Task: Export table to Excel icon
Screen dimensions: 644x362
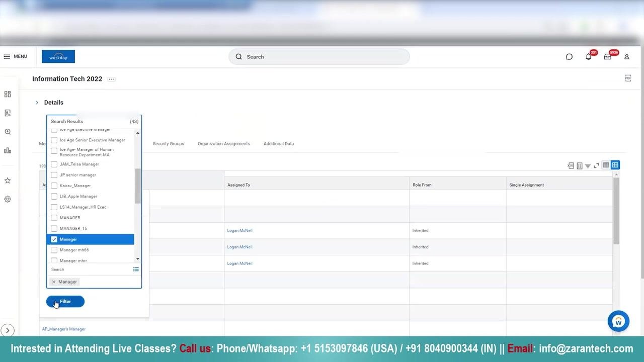Action: click(x=571, y=165)
